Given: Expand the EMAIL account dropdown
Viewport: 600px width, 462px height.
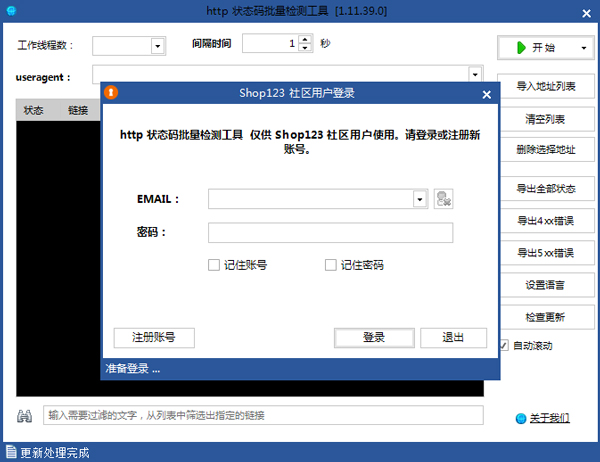Looking at the screenshot, I should pyautogui.click(x=421, y=199).
